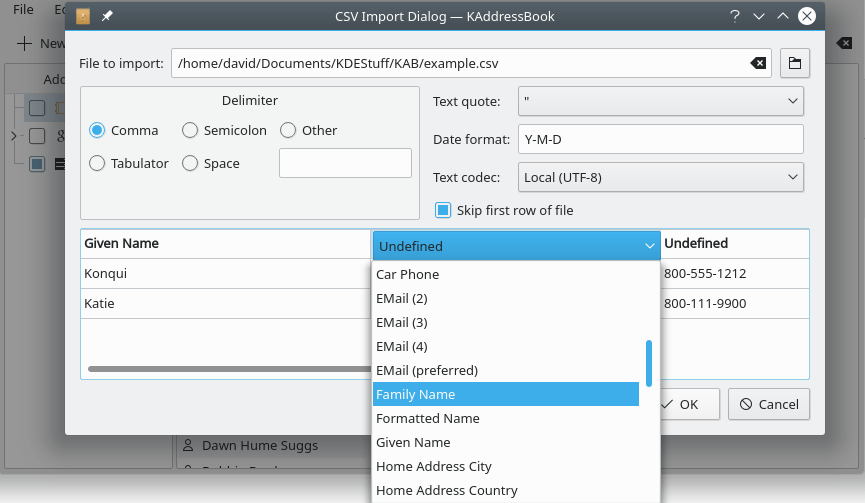Click the Katie cell
865x503 pixels.
coord(226,303)
